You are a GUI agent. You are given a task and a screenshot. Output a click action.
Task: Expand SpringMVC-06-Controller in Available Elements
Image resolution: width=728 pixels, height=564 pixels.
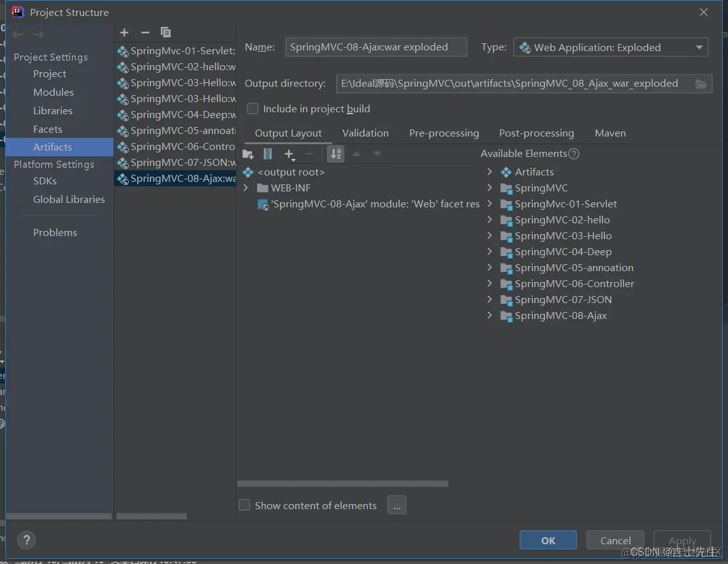point(490,283)
